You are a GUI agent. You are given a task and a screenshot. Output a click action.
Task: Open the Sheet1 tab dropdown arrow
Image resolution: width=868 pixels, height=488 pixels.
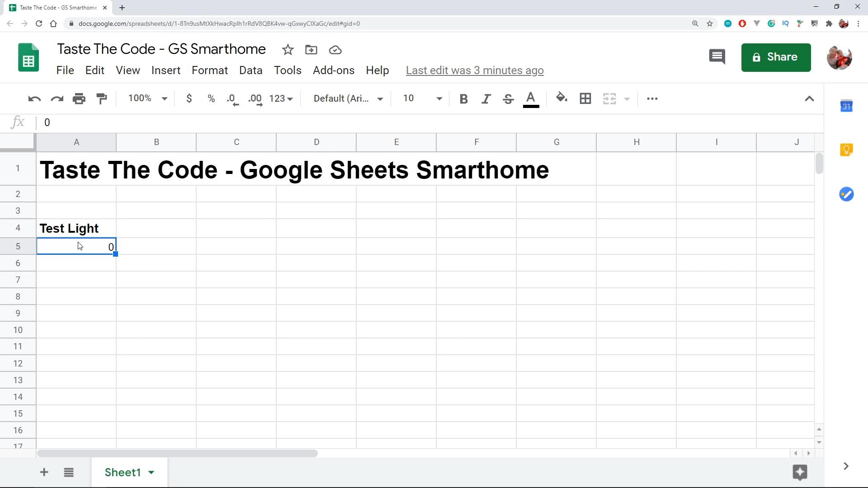151,472
